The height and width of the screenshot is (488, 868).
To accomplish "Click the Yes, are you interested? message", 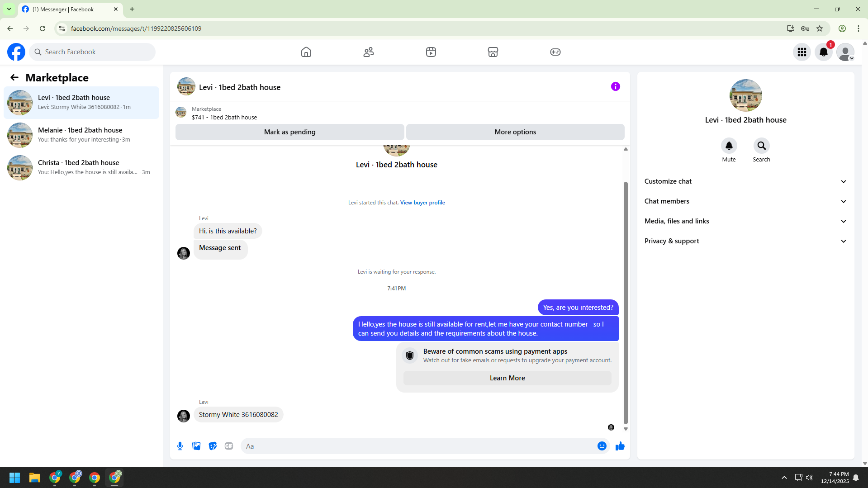I will pos(578,308).
